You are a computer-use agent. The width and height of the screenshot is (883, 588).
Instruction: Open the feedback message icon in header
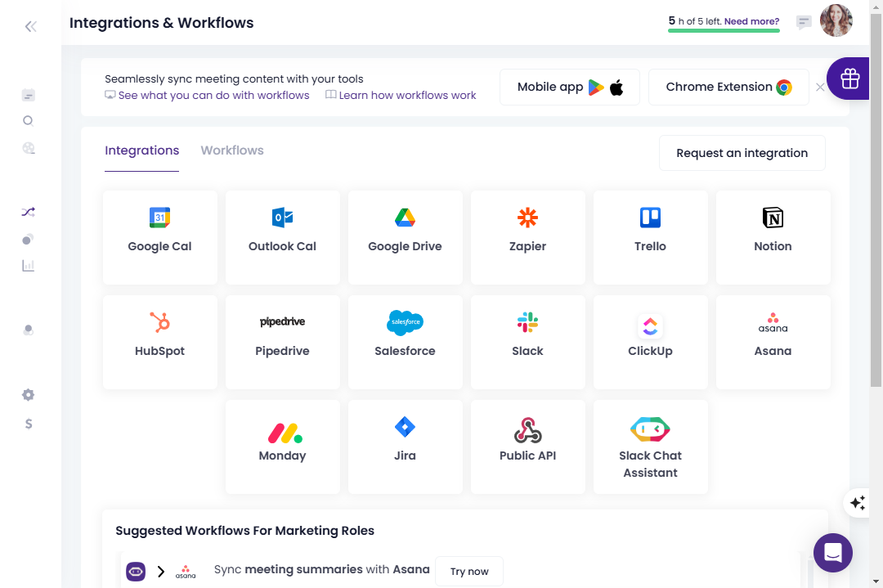(x=804, y=23)
